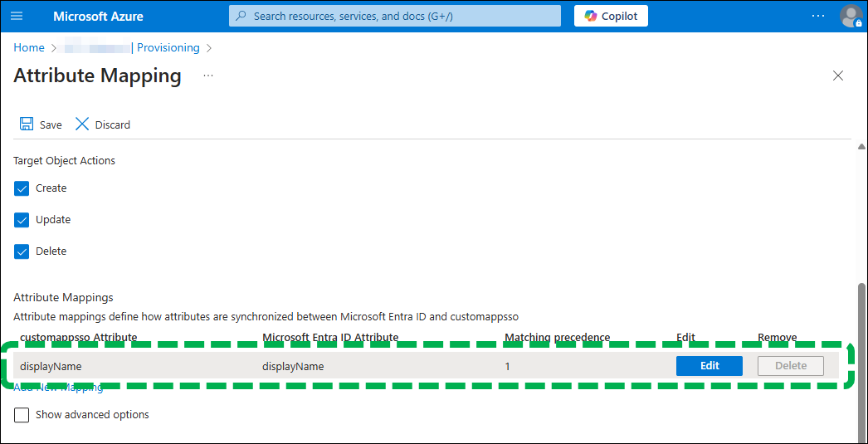Click the Add New Mapping link
This screenshot has height=444, width=868.
point(58,388)
